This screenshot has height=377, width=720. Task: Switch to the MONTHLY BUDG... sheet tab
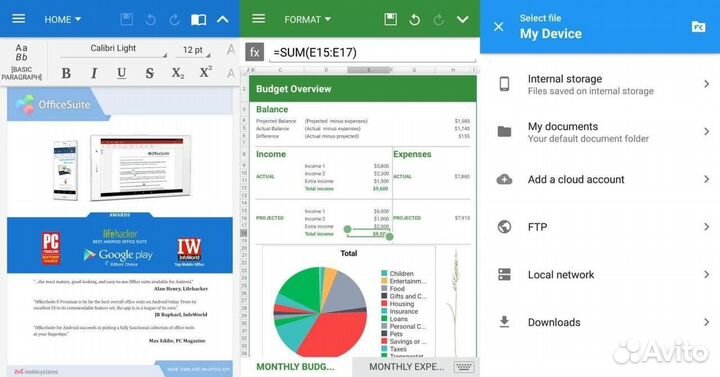coord(295,367)
